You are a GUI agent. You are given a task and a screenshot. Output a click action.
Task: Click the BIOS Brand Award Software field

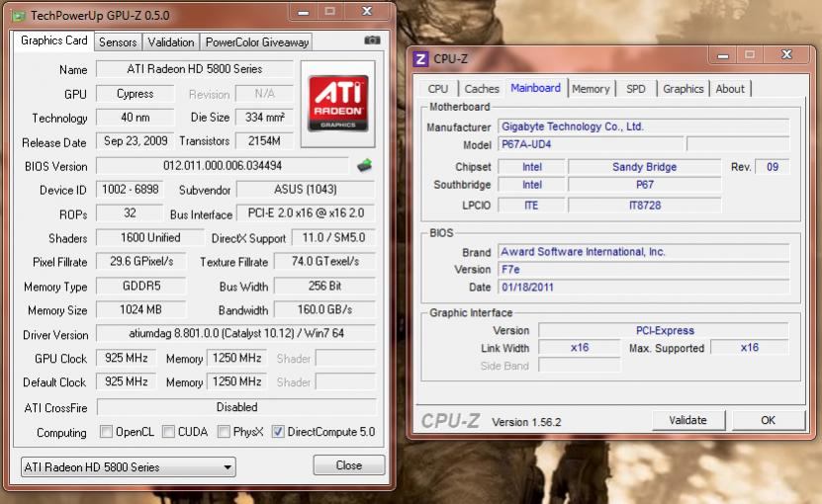click(x=644, y=252)
